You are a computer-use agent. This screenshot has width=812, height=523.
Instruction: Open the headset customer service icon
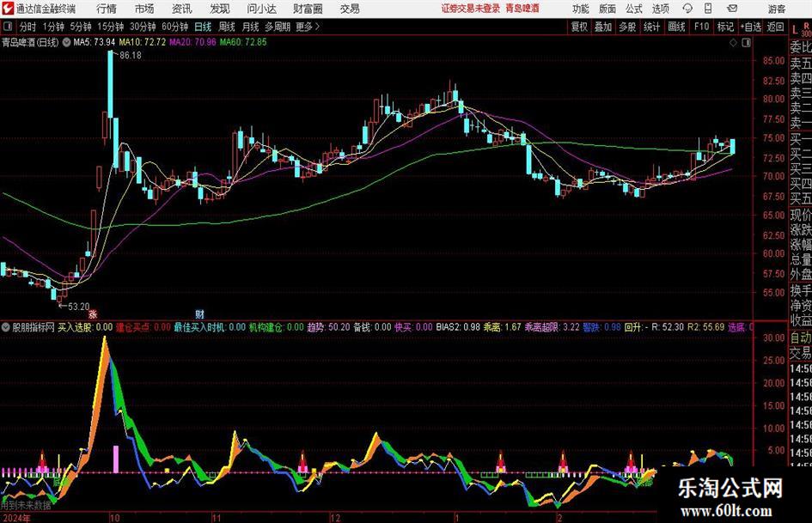[x=687, y=9]
